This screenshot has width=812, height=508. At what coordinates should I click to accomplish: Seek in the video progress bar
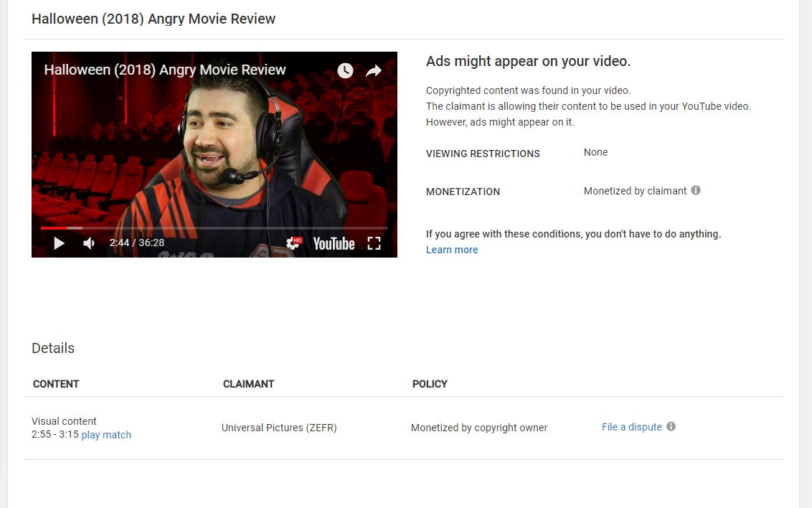214,228
